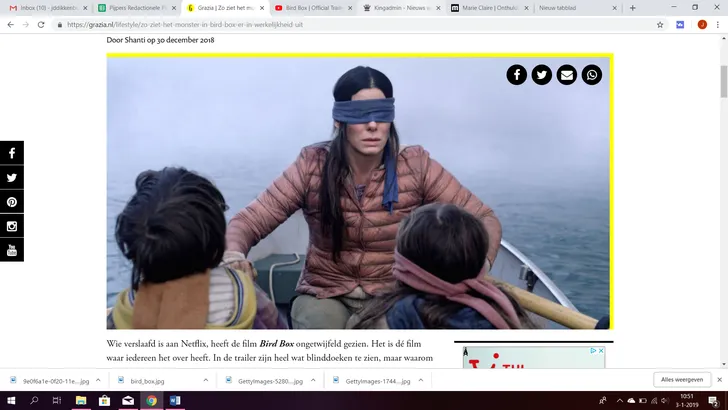Expand options for bird_box.jpg download

tap(206, 380)
